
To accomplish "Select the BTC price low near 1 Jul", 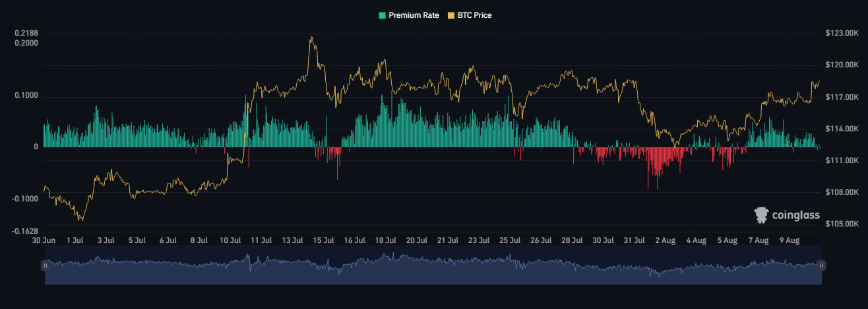I will point(81,219).
